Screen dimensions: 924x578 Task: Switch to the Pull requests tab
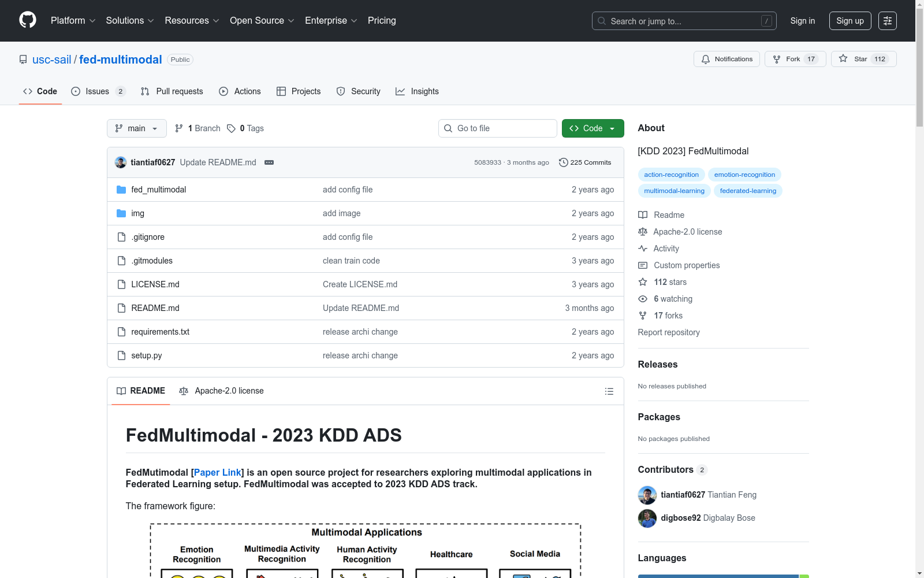pyautogui.click(x=172, y=91)
